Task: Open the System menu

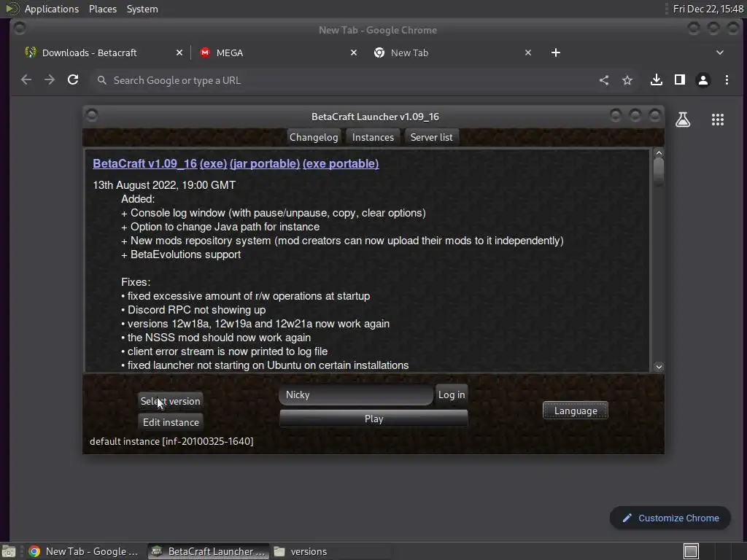Action: pos(142,9)
